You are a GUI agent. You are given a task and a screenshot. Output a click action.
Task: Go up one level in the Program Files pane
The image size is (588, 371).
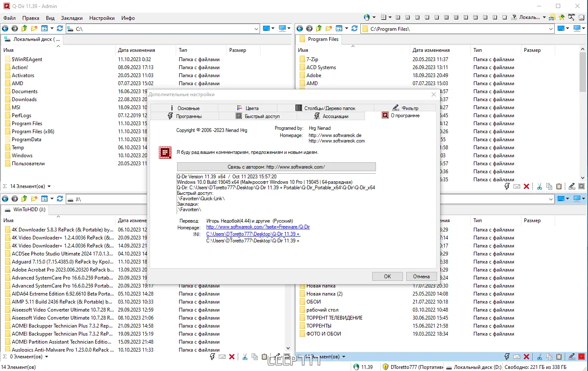[319, 29]
